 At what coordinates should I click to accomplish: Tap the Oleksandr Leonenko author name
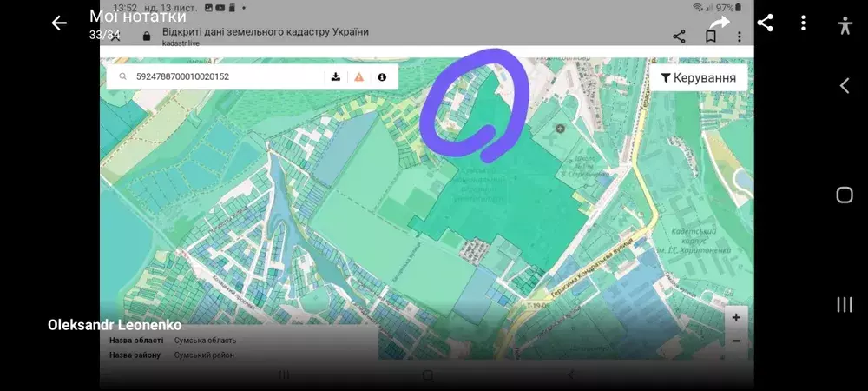115,324
